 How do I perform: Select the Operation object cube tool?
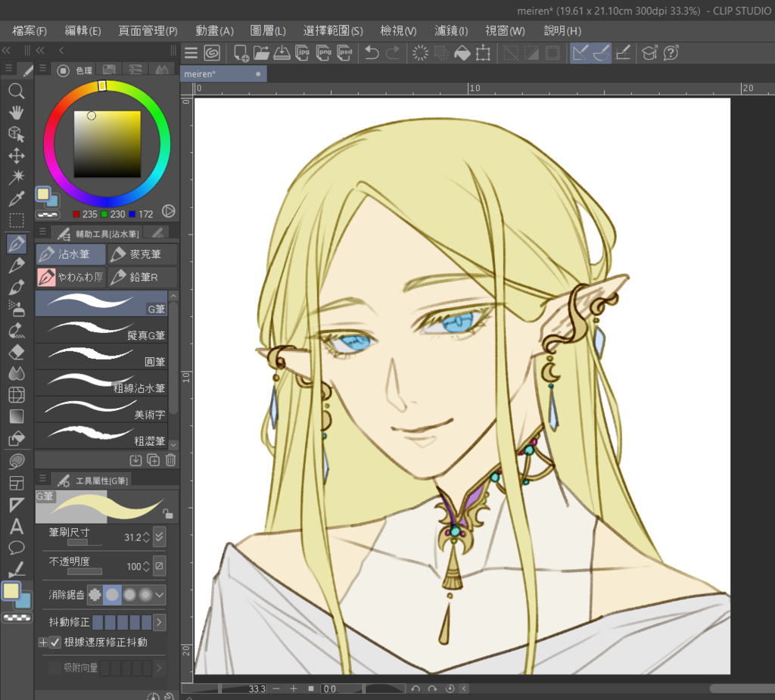click(17, 134)
